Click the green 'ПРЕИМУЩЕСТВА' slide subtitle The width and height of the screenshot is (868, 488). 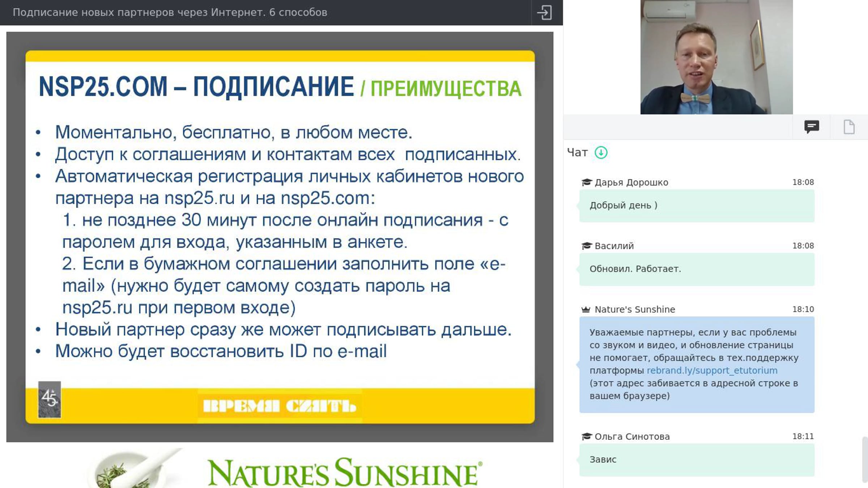click(446, 89)
